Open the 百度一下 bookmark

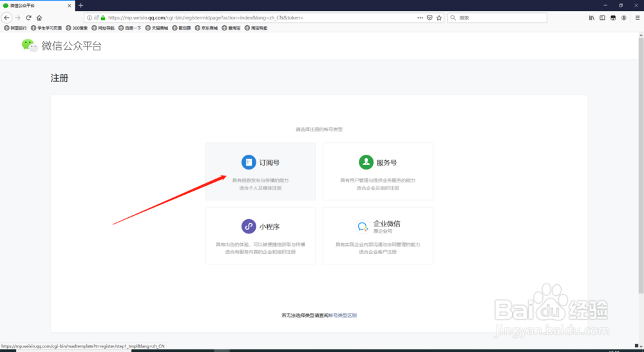(130, 28)
